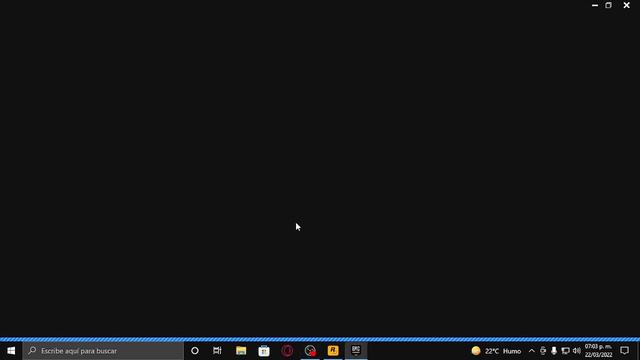Restore down the application window

point(609,5)
